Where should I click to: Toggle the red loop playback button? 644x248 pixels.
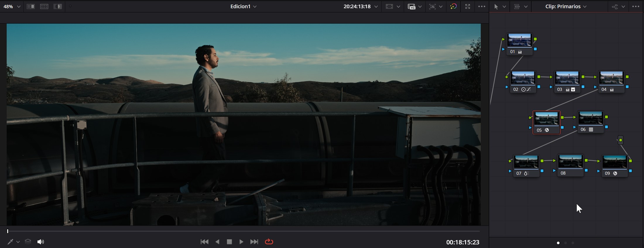coord(269,242)
